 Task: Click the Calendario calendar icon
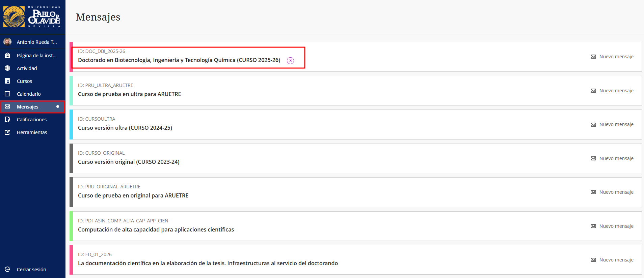[7, 94]
